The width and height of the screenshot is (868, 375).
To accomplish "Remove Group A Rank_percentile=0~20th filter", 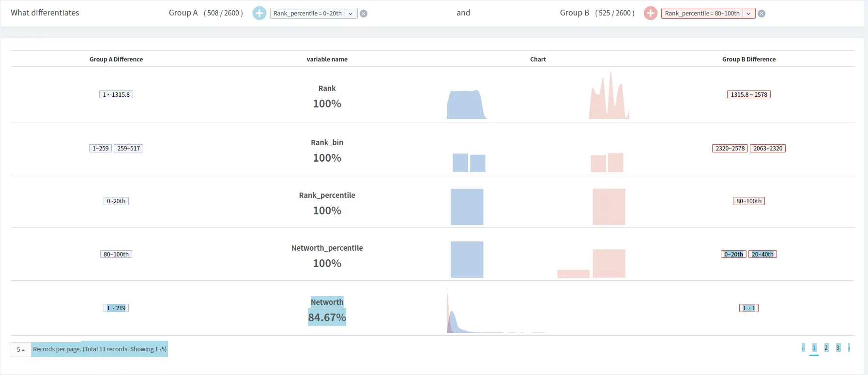I will 364,14.
